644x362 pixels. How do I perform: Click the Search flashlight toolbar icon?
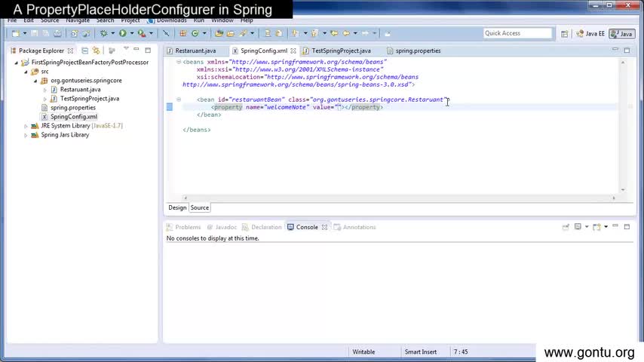[244, 33]
